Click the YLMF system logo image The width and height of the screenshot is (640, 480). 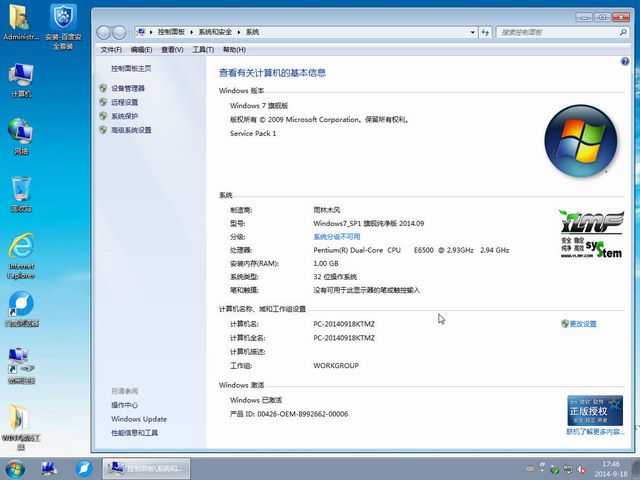(x=591, y=234)
